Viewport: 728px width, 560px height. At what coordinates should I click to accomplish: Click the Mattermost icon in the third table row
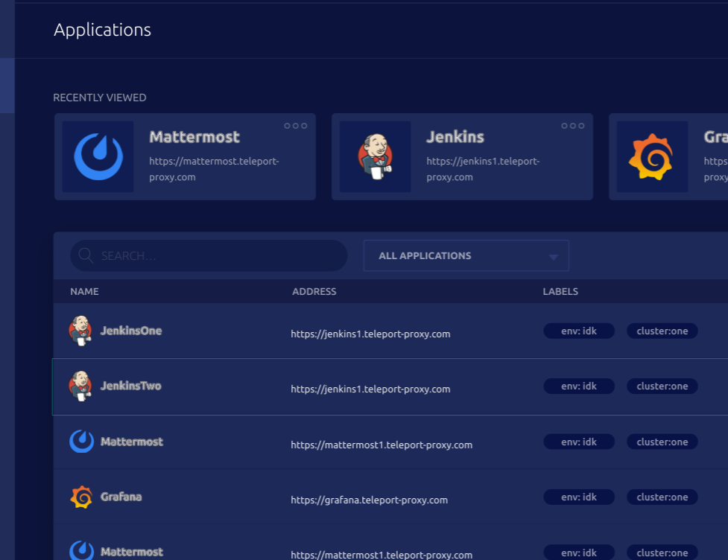point(81,441)
